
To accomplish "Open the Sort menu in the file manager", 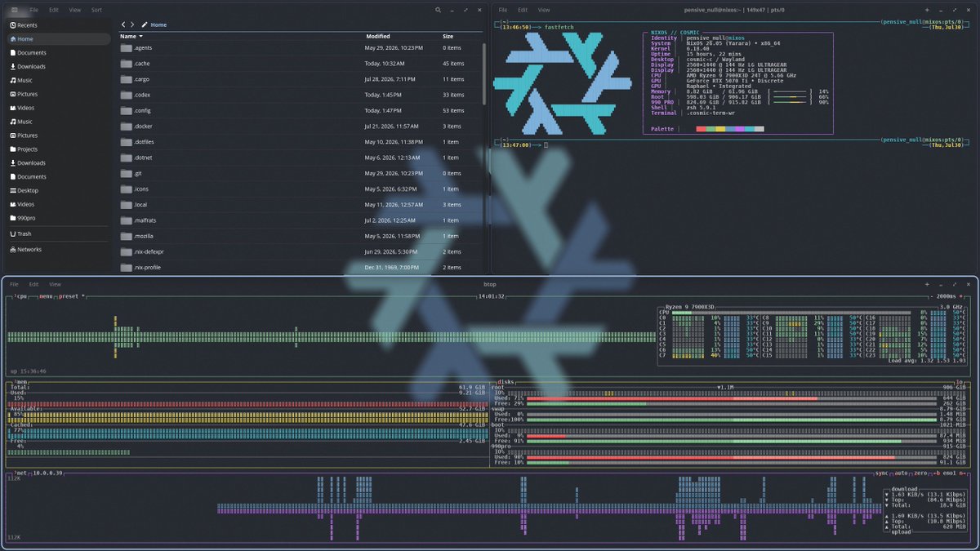I will pos(96,10).
